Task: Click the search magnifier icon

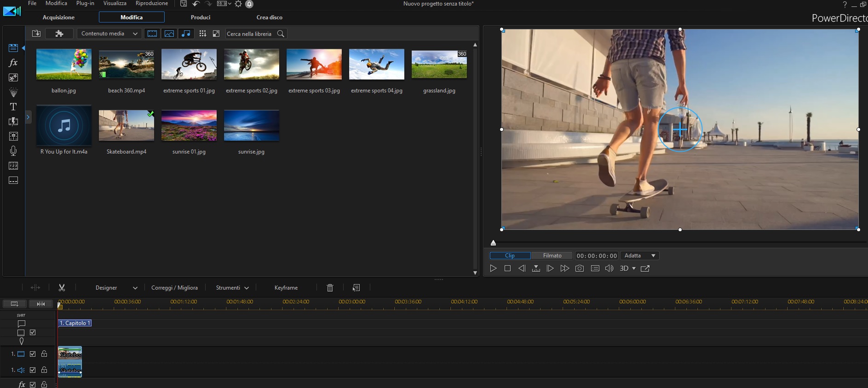Action: click(281, 34)
